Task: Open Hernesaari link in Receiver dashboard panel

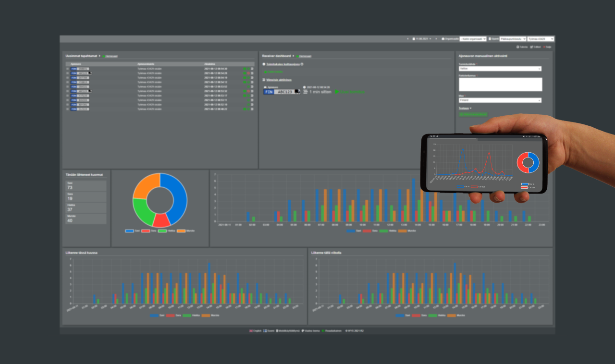Action: (304, 56)
